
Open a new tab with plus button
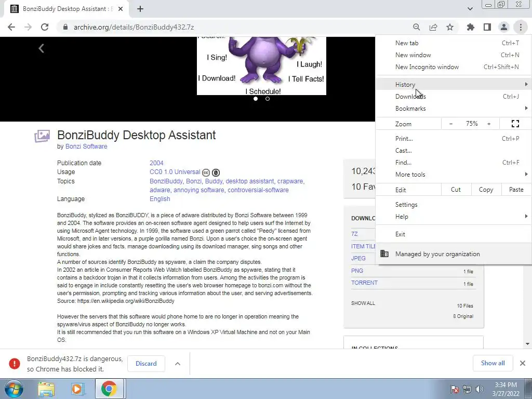[140, 9]
